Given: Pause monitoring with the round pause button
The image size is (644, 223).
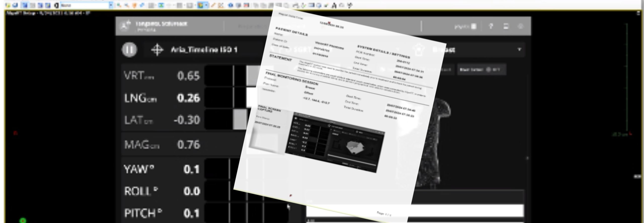Looking at the screenshot, I should 130,50.
